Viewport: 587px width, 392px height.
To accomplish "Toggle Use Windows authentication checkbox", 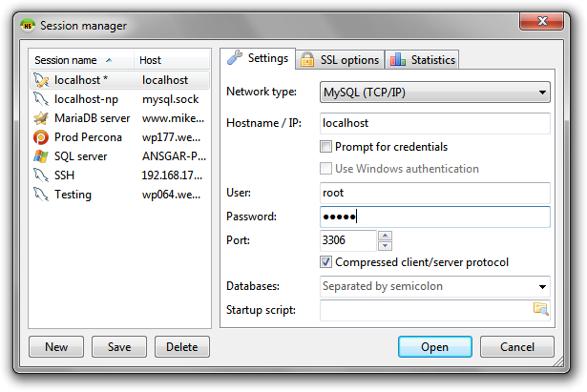I will click(325, 168).
